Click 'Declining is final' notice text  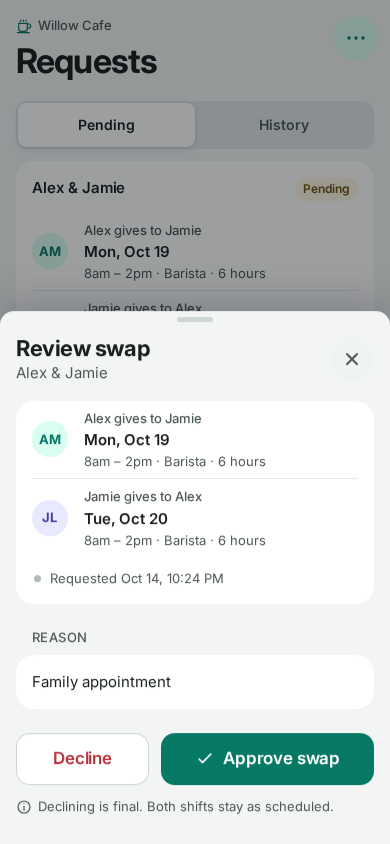coord(186,807)
